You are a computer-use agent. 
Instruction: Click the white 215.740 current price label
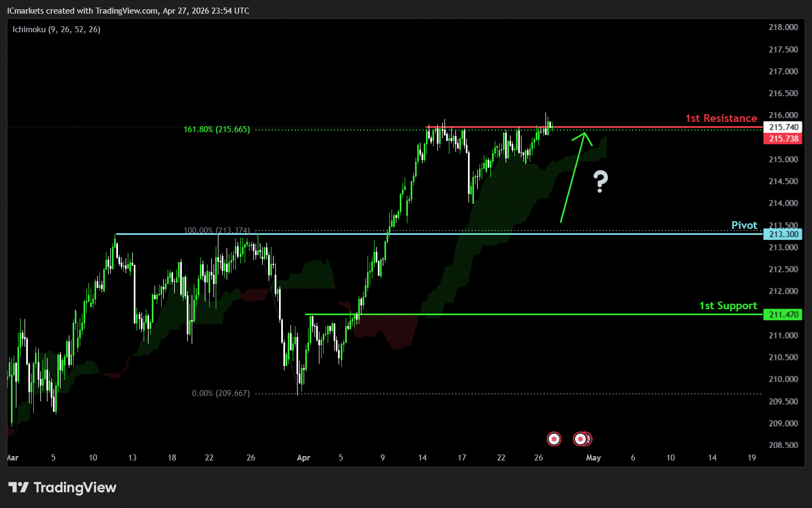click(784, 127)
